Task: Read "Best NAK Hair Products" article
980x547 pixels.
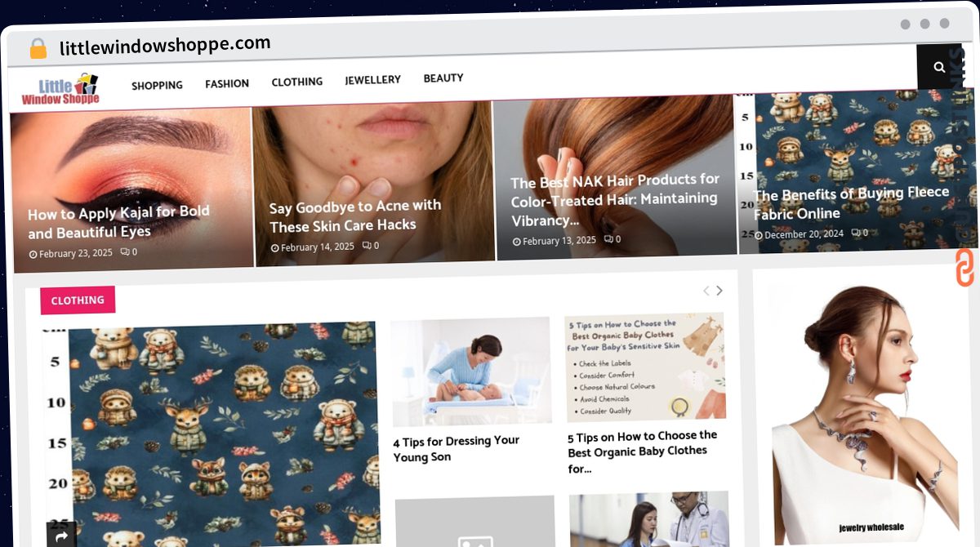Action: pyautogui.click(x=615, y=200)
